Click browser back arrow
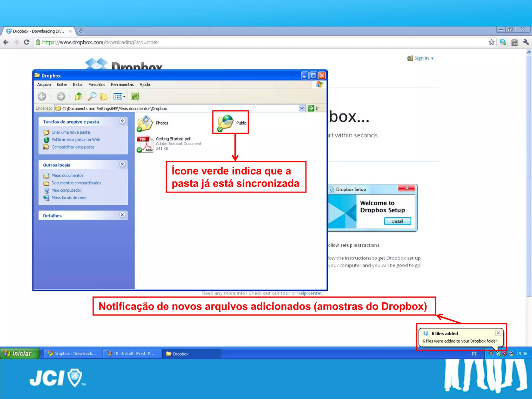 (x=6, y=42)
